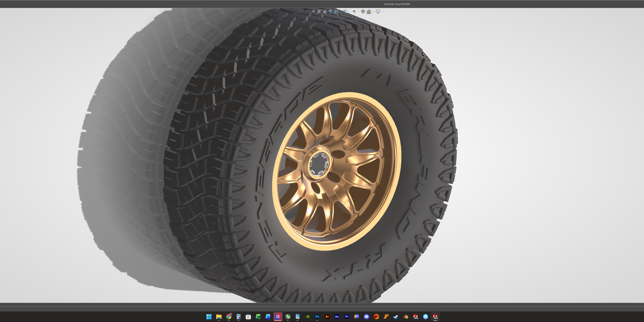The width and height of the screenshot is (644, 322).
Task: Open After Effects from the taskbar
Action: (337, 317)
